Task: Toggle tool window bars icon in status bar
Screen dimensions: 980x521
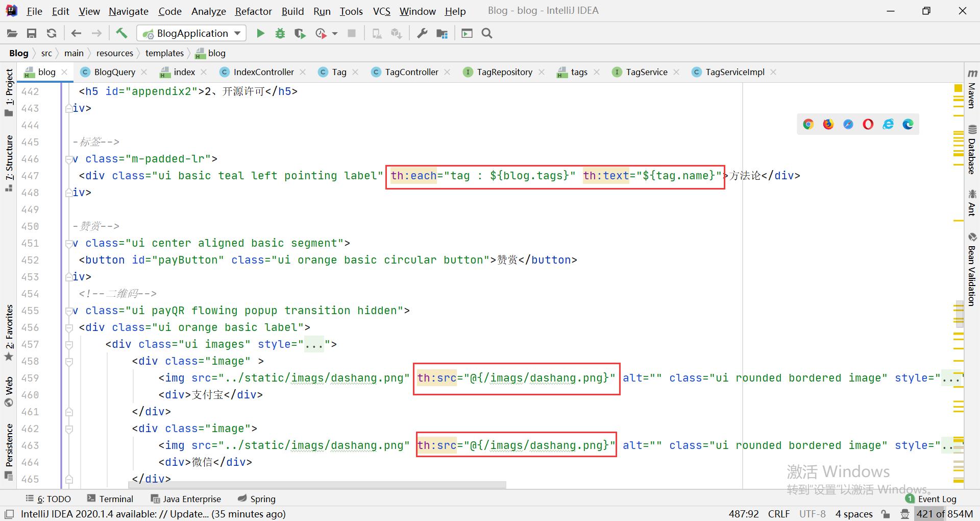Action: click(x=9, y=514)
